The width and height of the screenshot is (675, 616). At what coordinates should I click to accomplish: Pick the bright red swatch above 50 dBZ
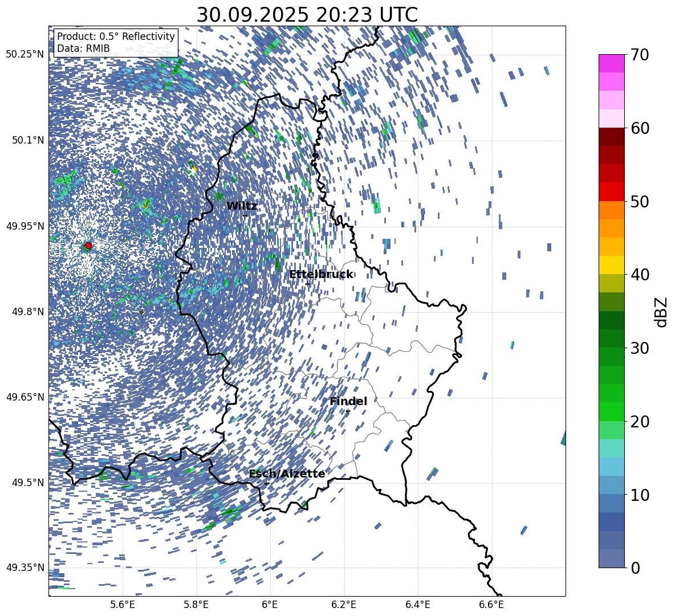tap(611, 192)
